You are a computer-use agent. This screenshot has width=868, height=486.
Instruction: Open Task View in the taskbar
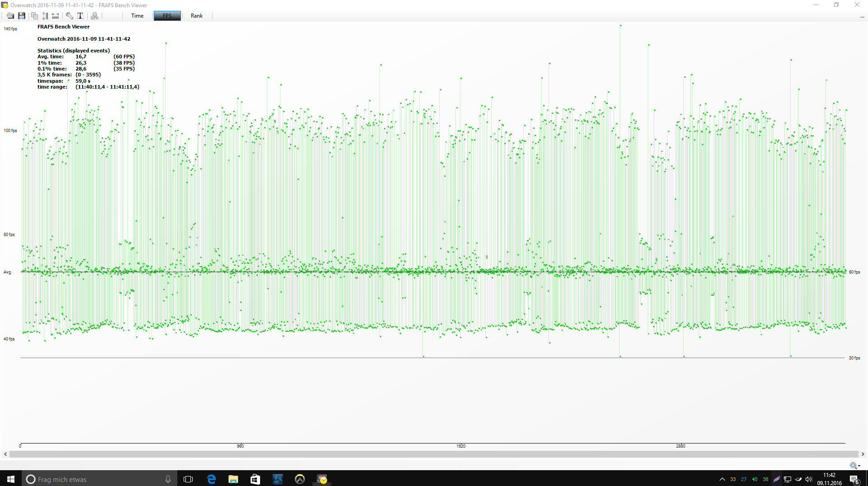tap(188, 479)
